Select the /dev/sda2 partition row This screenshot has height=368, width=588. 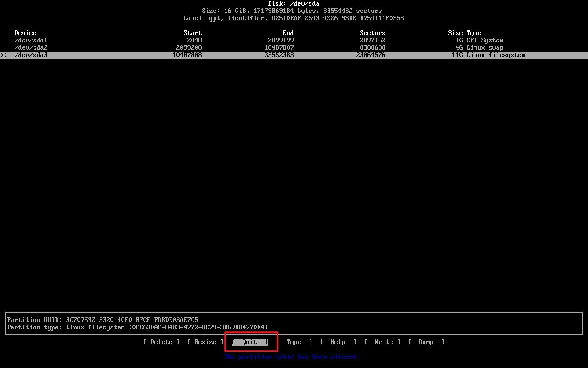(x=31, y=47)
